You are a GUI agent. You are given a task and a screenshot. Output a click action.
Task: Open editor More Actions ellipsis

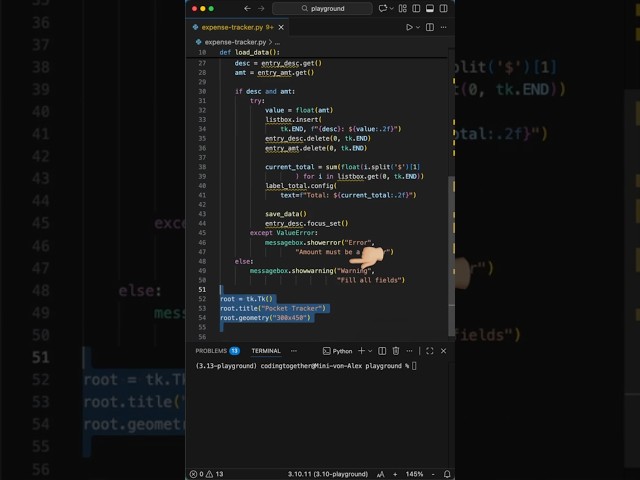click(x=444, y=27)
